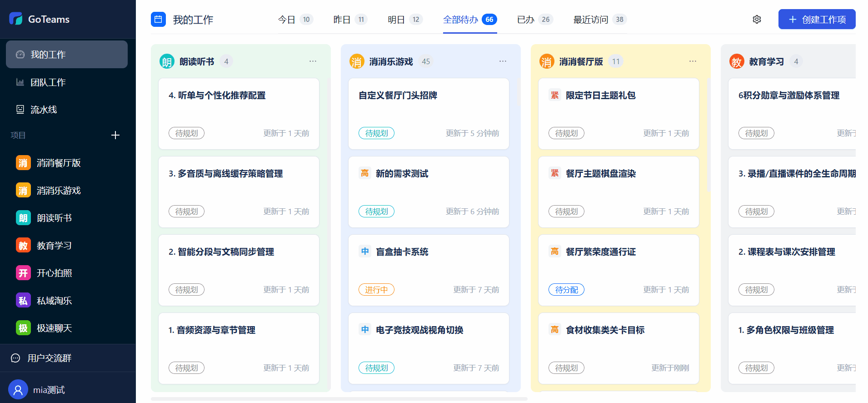Select the 全部待办 tab
This screenshot has height=403, width=868.
pyautogui.click(x=470, y=20)
